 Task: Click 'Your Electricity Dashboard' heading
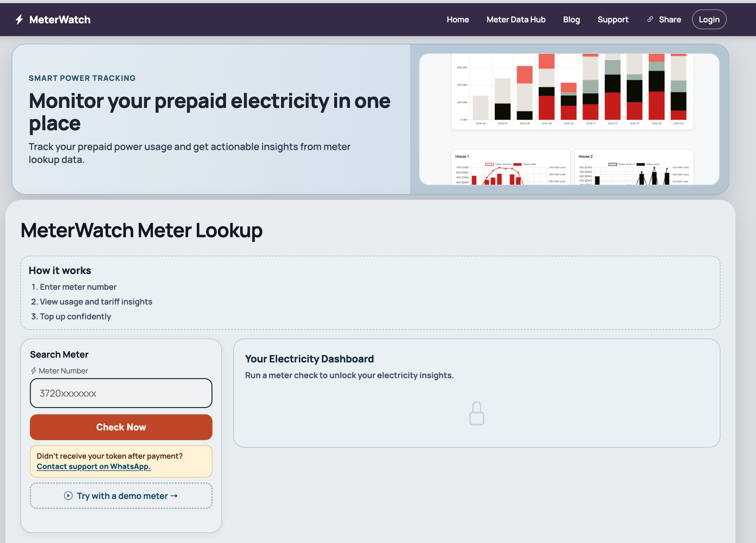[309, 359]
